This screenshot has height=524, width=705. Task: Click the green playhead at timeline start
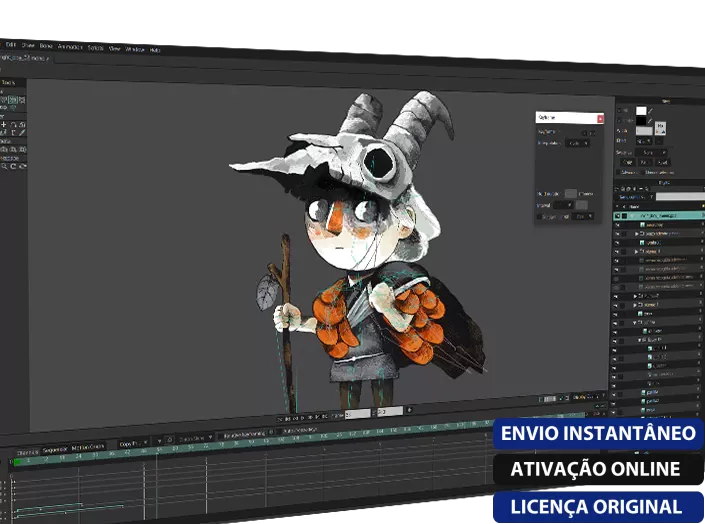(x=17, y=461)
